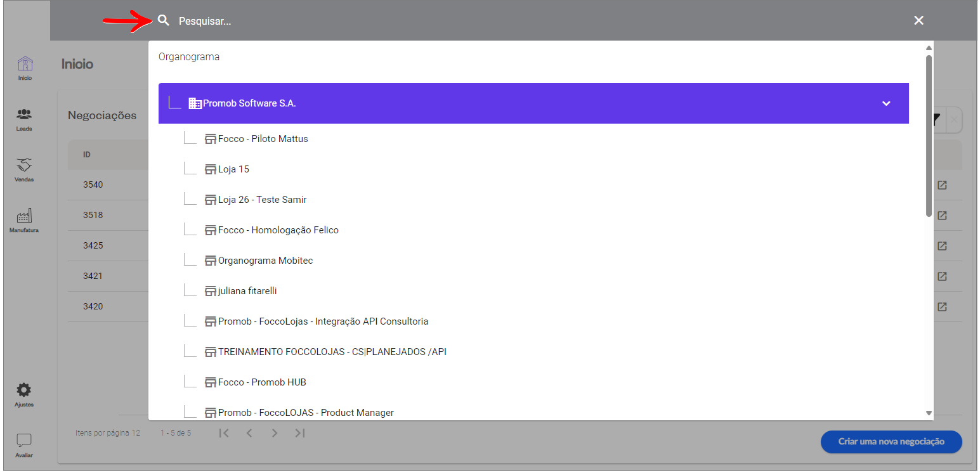
Task: Click store icon beside TREINAMENTO FOCCOLOJAS
Action: pyautogui.click(x=211, y=352)
